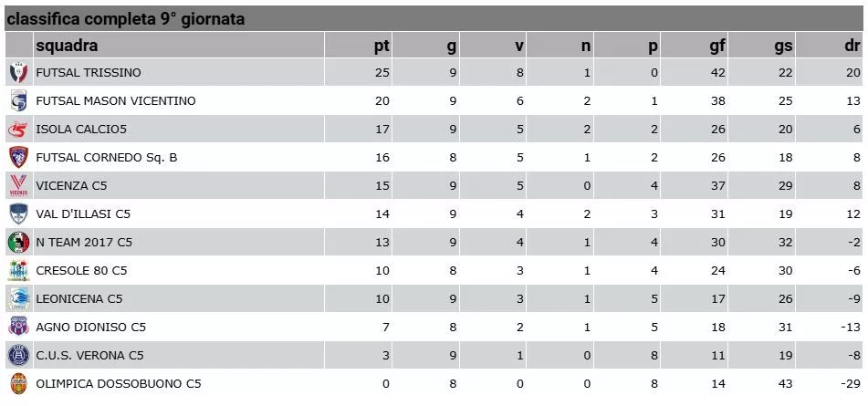Sort table by the pt column header
This screenshot has width=868, height=406.
point(382,46)
